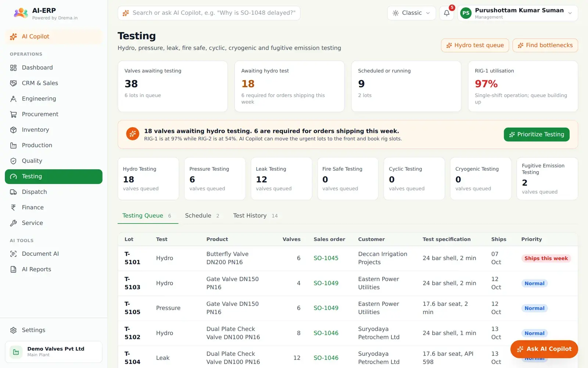The image size is (588, 368).
Task: Click the Hydro test queue button
Action: (x=475, y=45)
